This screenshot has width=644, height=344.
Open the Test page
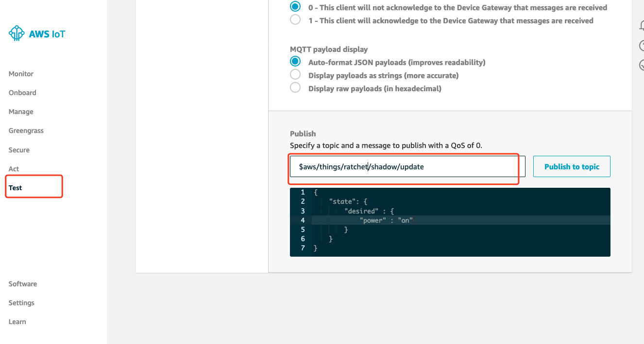[x=15, y=188]
